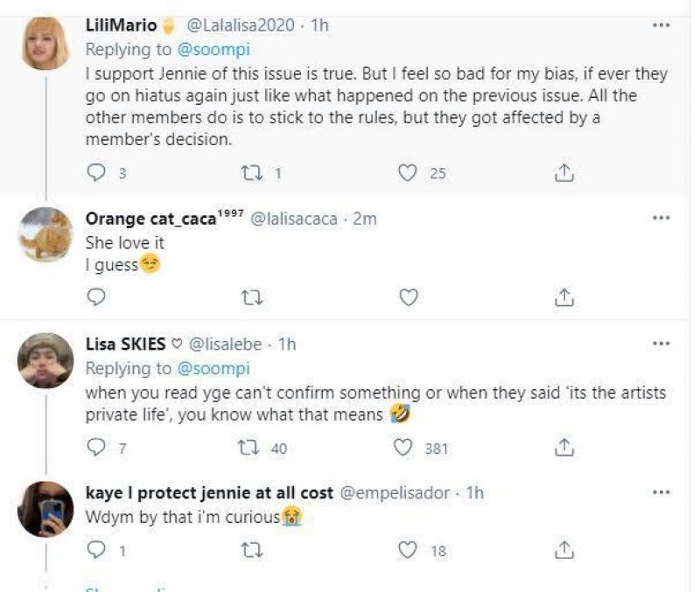700x592 pixels.
Task: Open more options on Orange cat_caca's tweet
Action: [x=661, y=219]
